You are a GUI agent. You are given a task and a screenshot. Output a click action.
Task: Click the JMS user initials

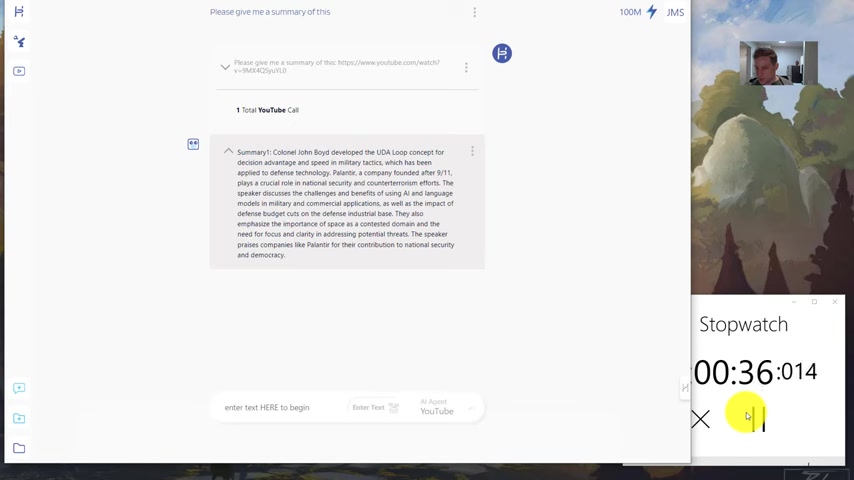(x=675, y=12)
